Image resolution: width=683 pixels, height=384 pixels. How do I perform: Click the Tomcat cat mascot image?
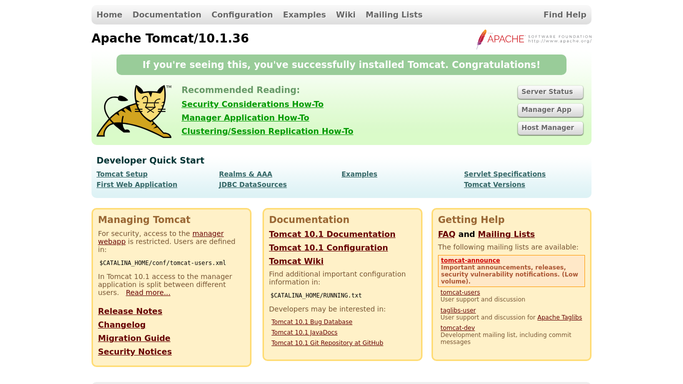coord(134,111)
